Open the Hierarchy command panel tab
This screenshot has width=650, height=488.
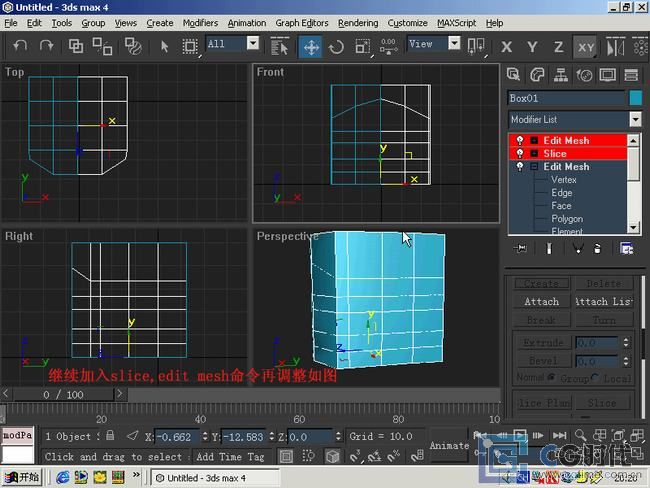560,75
